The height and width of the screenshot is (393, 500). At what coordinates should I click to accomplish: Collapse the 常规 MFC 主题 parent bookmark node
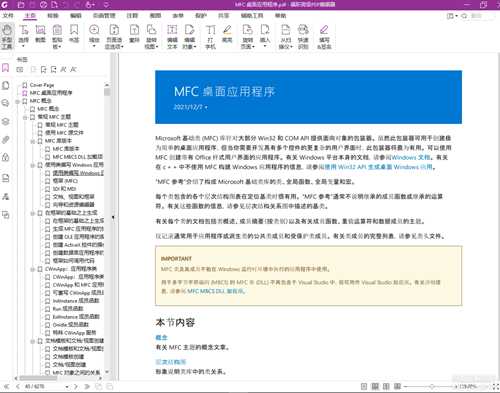25,117
